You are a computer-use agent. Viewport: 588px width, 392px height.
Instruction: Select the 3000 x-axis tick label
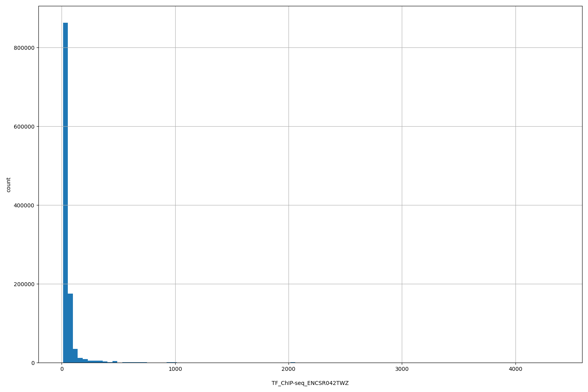[402, 369]
